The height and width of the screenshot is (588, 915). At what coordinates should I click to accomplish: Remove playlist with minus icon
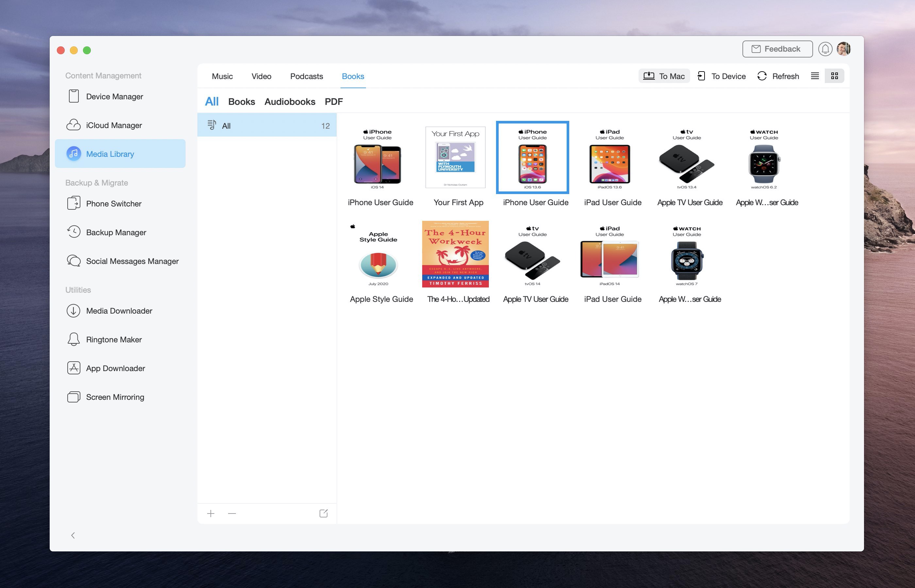point(232,514)
